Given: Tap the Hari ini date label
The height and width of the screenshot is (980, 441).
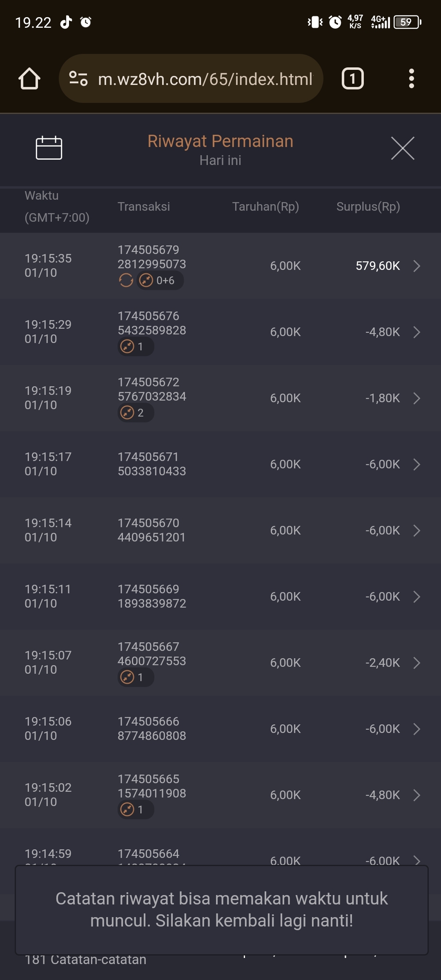Looking at the screenshot, I should click(220, 160).
